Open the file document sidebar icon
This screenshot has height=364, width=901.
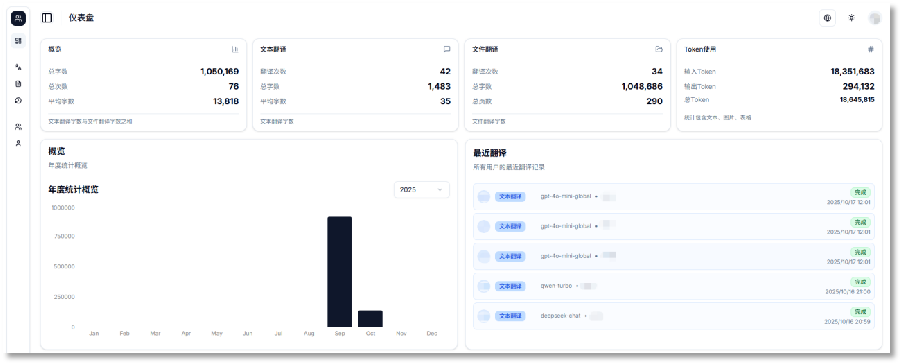click(18, 84)
